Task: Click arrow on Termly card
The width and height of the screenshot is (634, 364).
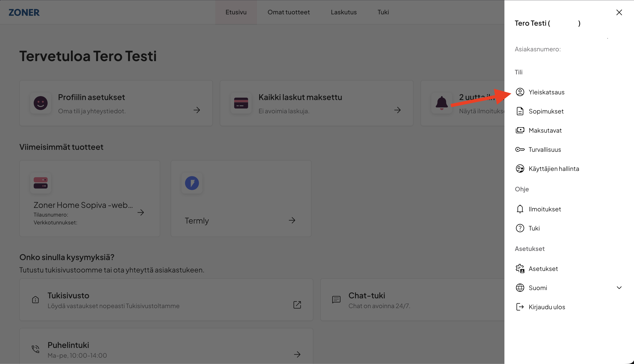Action: 292,220
